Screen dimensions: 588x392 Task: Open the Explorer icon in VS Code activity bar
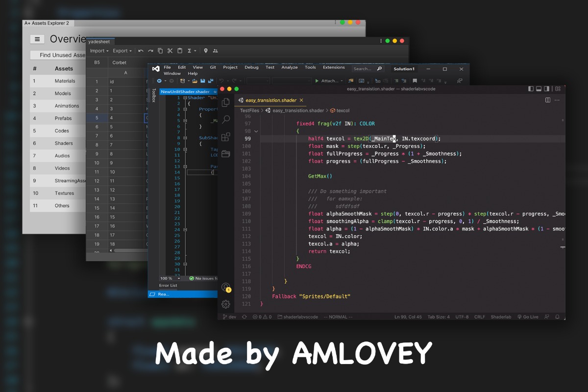pos(226,102)
